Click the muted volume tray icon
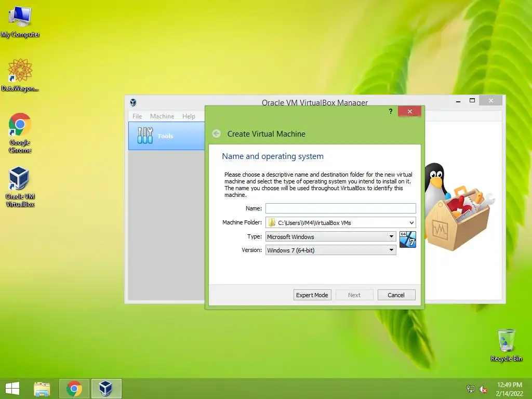This screenshot has width=532, height=399. tap(483, 389)
